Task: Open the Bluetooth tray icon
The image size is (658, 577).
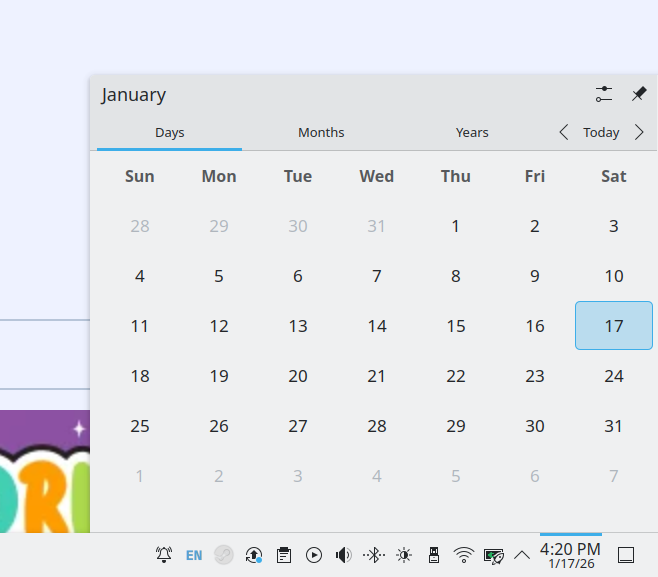Action: (374, 555)
